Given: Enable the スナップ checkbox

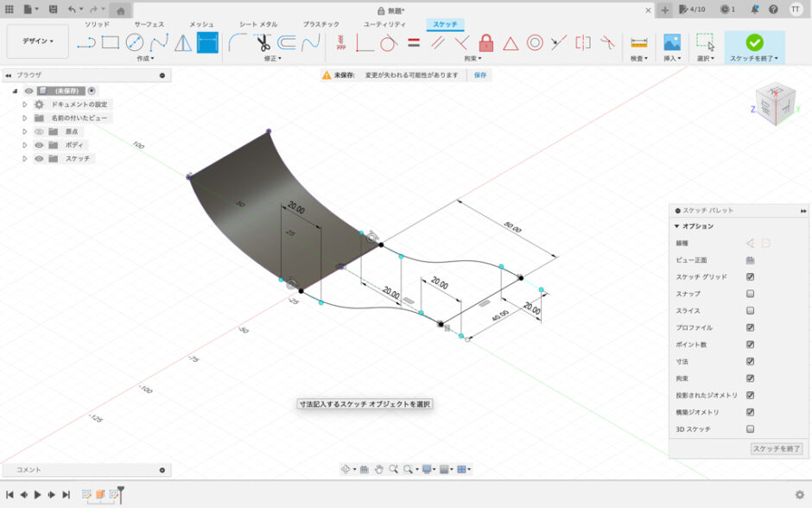Looking at the screenshot, I should tap(750, 294).
